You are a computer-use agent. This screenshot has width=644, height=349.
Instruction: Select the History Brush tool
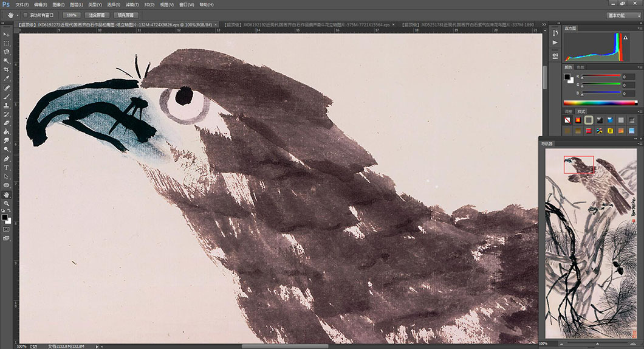click(6, 114)
